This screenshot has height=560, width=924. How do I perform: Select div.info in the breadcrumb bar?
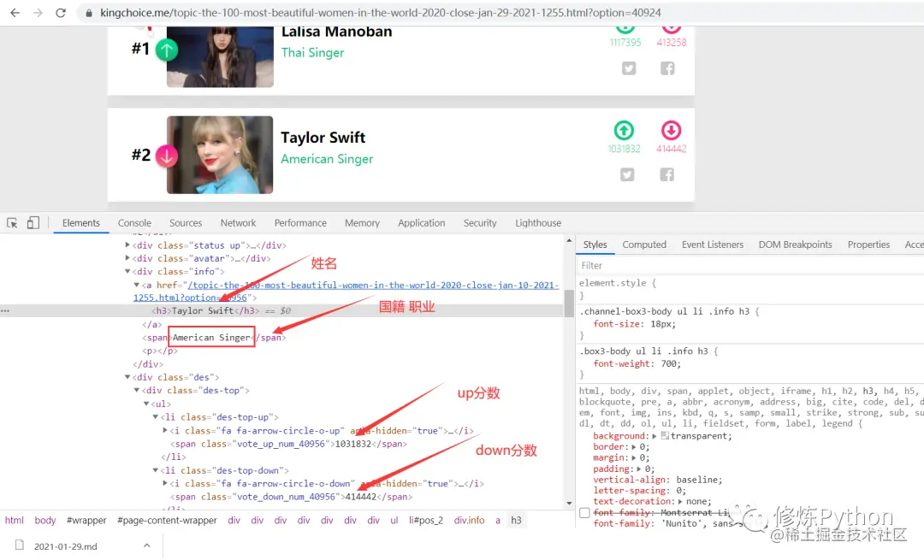point(469,521)
